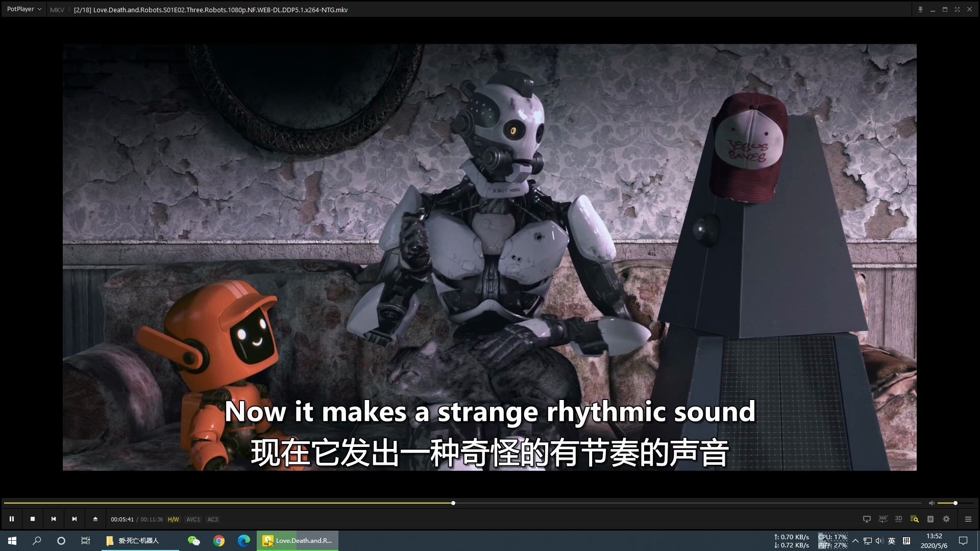
Task: Open the chapter/bookmark search icon
Action: [x=915, y=519]
